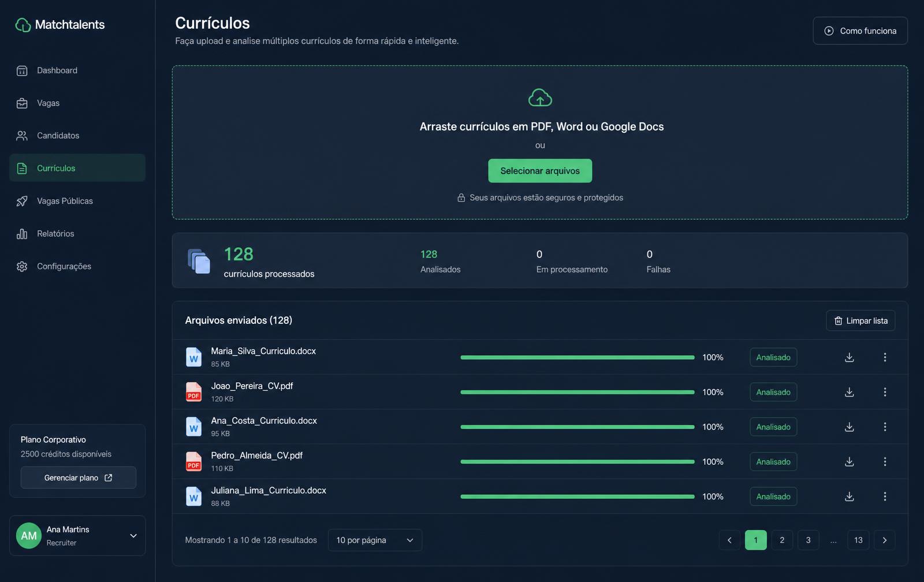Download Pedro_Almeida_CV.pdf file
This screenshot has height=582, width=924.
850,462
